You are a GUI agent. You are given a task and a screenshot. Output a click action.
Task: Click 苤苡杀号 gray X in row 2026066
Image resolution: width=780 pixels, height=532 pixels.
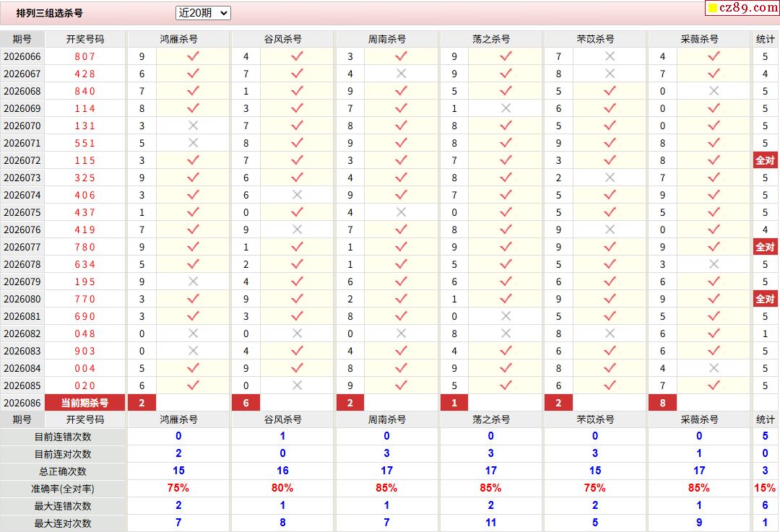(x=610, y=56)
